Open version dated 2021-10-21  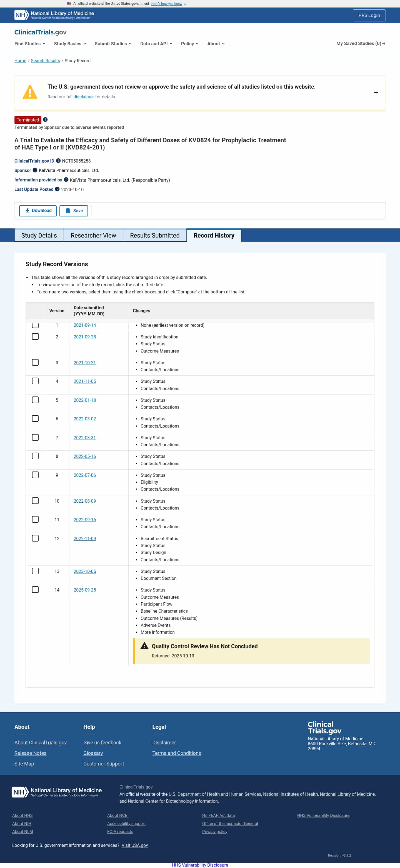click(x=85, y=363)
